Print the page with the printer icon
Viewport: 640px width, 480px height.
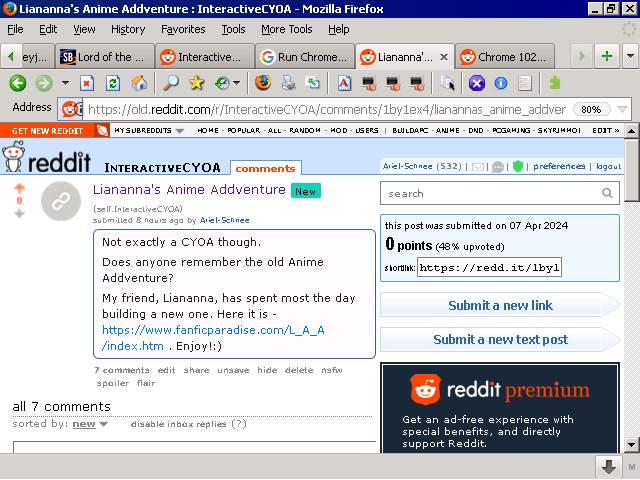click(289, 83)
